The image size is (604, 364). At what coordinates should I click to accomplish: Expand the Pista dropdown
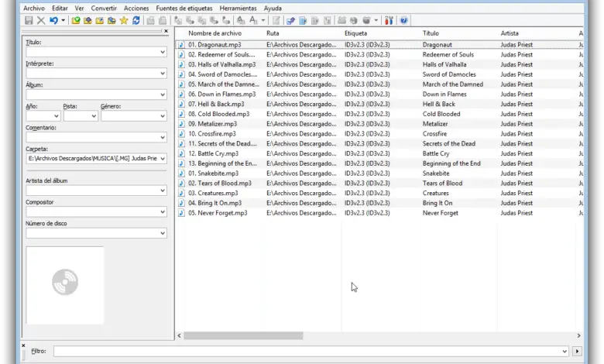coord(94,116)
